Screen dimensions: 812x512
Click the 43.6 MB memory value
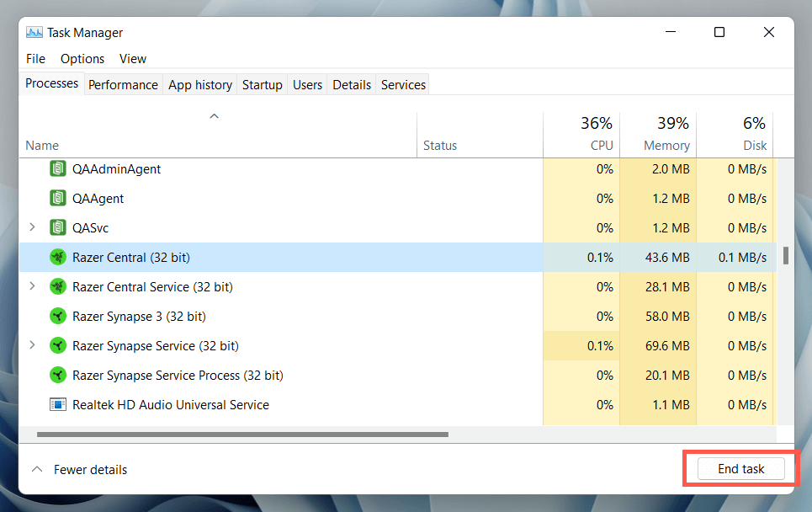[667, 258]
